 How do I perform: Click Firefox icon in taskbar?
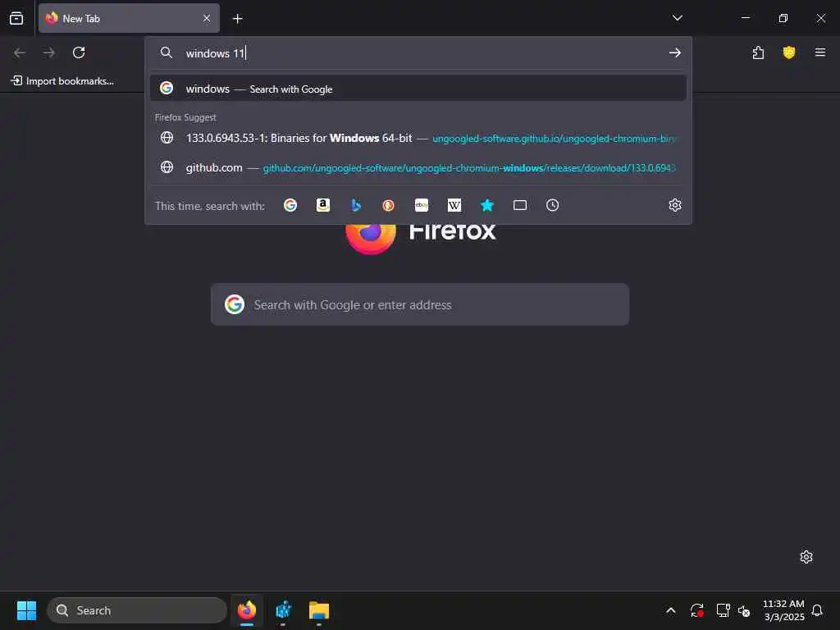click(247, 610)
